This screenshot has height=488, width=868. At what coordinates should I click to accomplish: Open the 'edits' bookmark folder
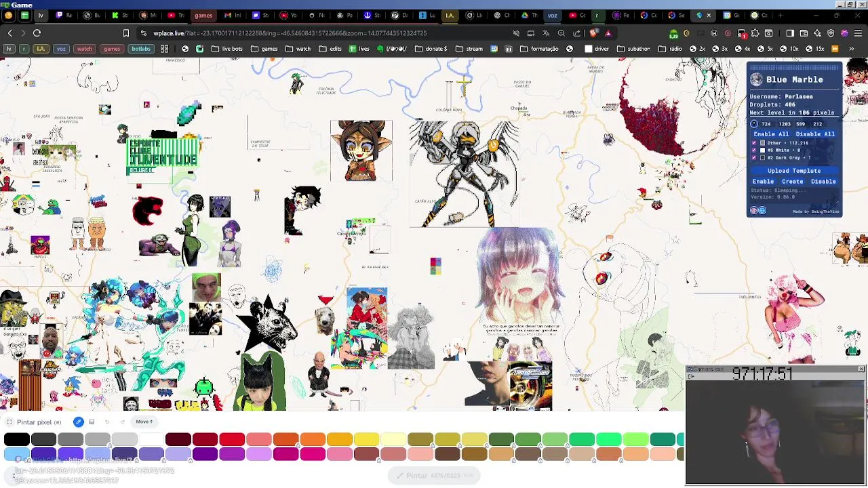tap(330, 49)
